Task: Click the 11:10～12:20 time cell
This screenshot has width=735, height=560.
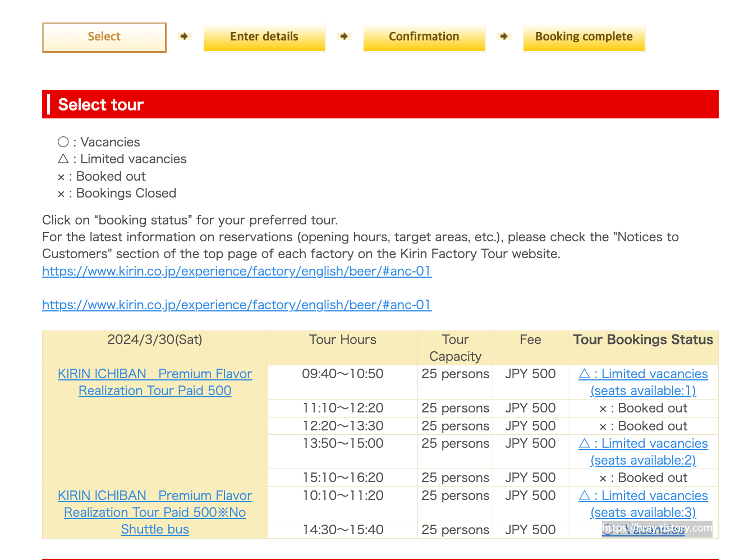Action: pyautogui.click(x=343, y=408)
